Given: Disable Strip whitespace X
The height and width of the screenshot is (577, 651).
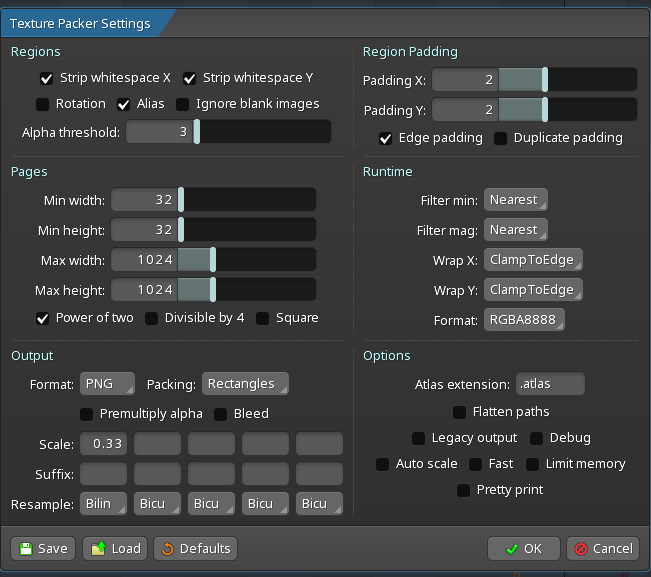Looking at the screenshot, I should [x=46, y=78].
